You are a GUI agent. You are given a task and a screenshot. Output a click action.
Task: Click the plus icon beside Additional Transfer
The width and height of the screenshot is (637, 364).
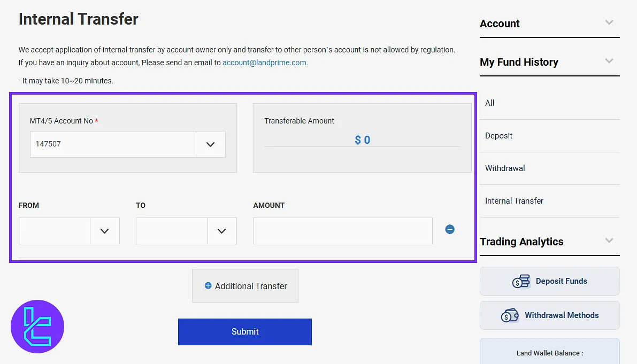pyautogui.click(x=208, y=286)
